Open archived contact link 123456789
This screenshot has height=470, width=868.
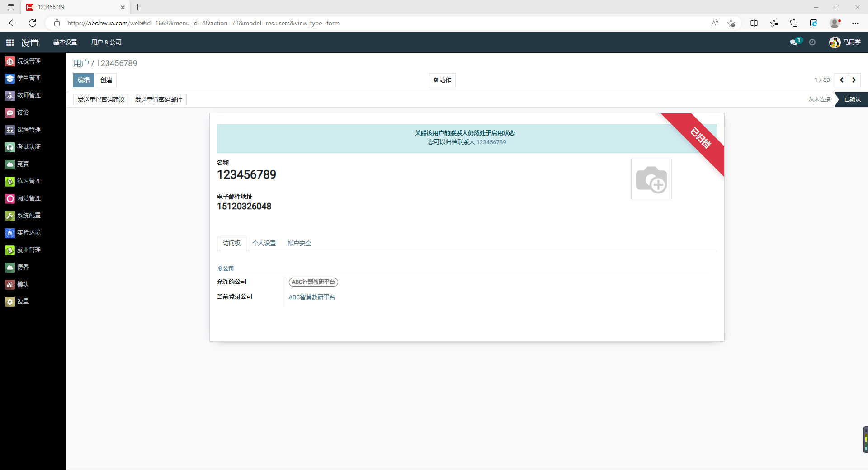click(x=491, y=142)
